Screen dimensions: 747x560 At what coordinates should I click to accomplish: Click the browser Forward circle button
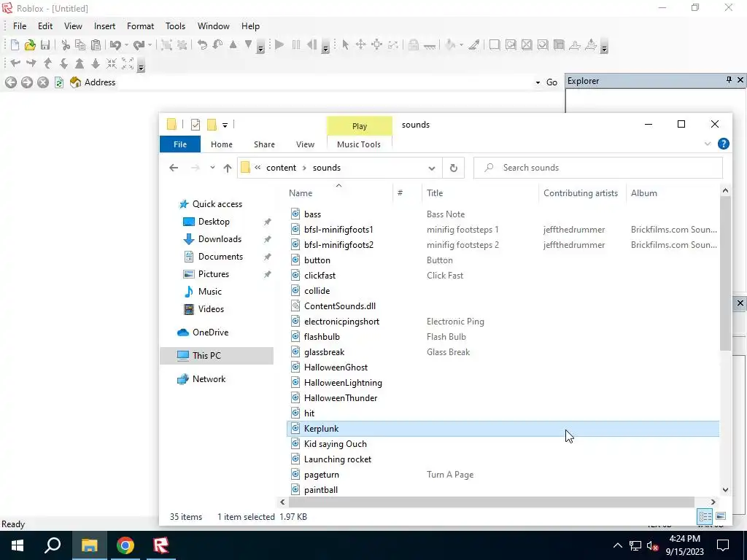pos(27,82)
